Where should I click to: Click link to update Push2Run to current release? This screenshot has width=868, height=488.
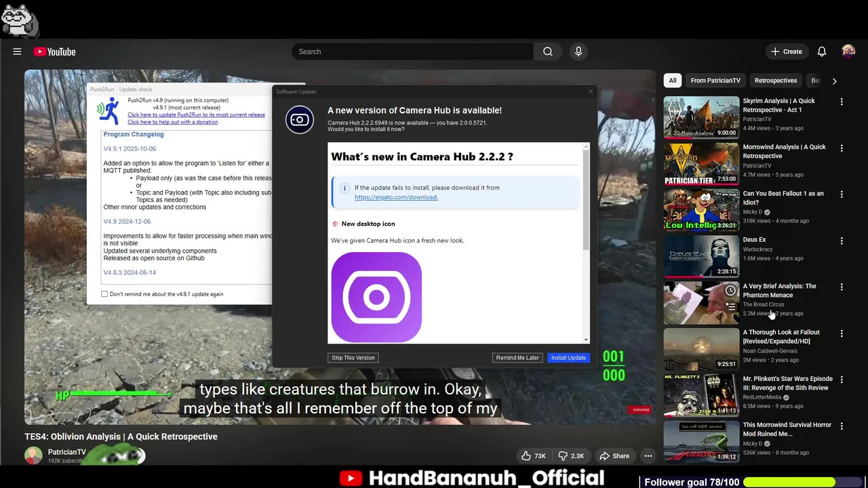click(196, 115)
